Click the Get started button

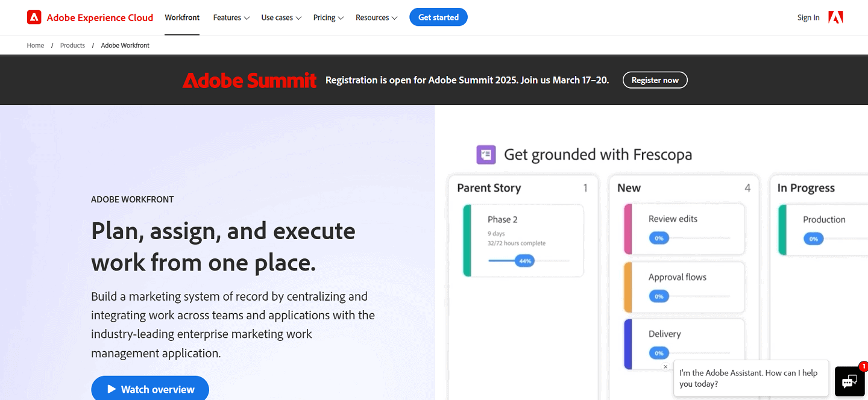click(x=438, y=17)
